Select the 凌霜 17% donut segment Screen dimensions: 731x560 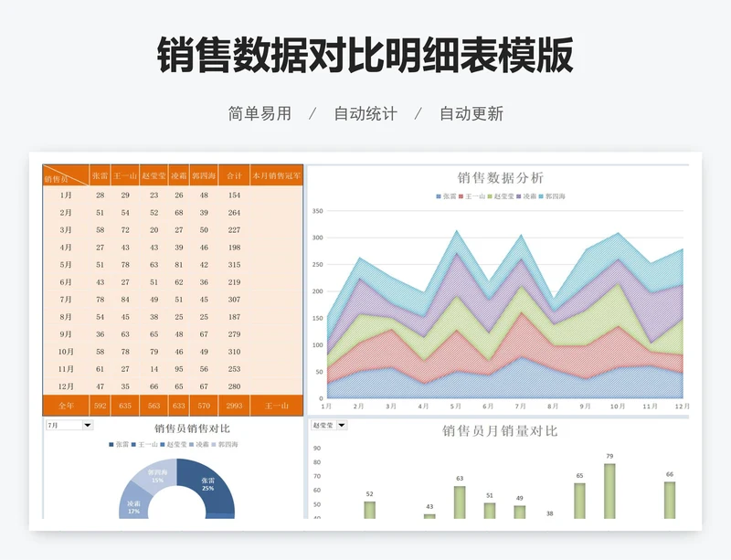coord(132,502)
